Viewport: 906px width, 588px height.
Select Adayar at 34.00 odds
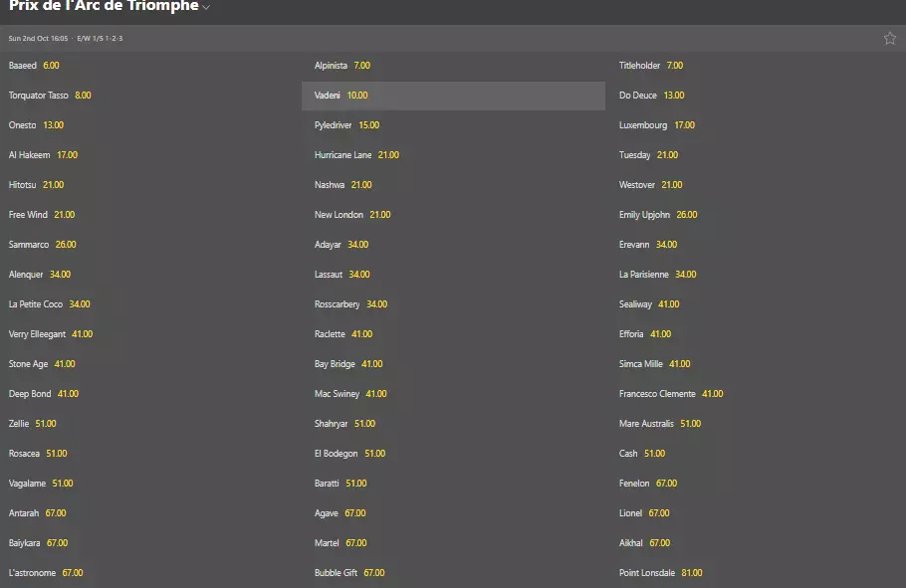(x=357, y=245)
